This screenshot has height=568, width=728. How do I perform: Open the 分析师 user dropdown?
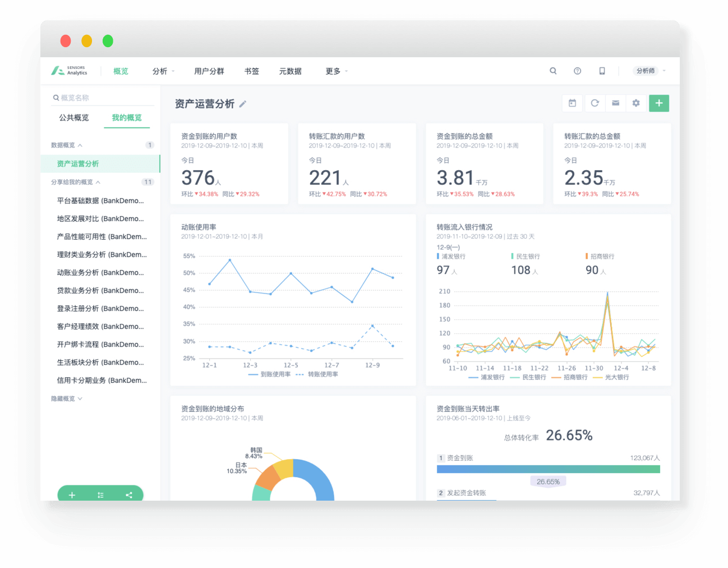pos(650,71)
